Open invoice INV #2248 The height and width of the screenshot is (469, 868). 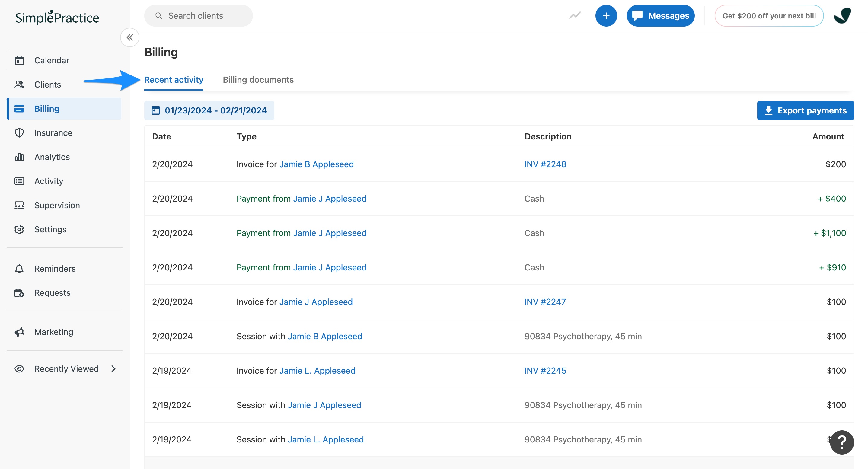(545, 164)
